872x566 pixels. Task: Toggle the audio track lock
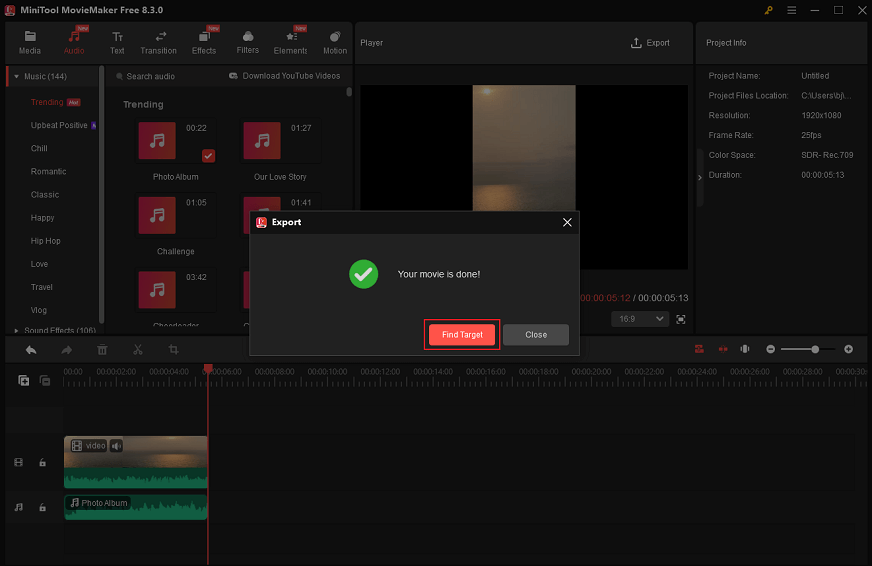[x=42, y=507]
